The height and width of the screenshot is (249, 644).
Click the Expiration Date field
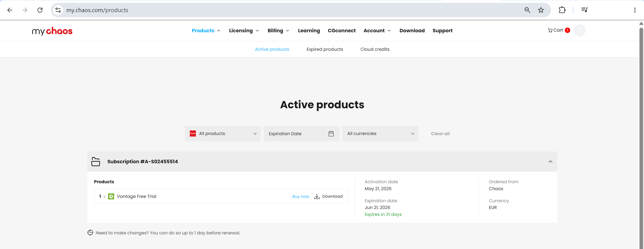(x=301, y=133)
